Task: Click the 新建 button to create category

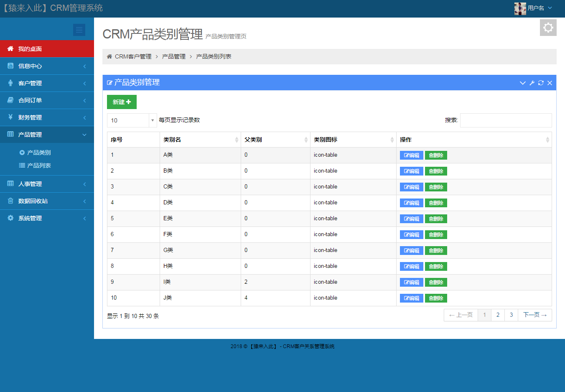Action: [121, 102]
